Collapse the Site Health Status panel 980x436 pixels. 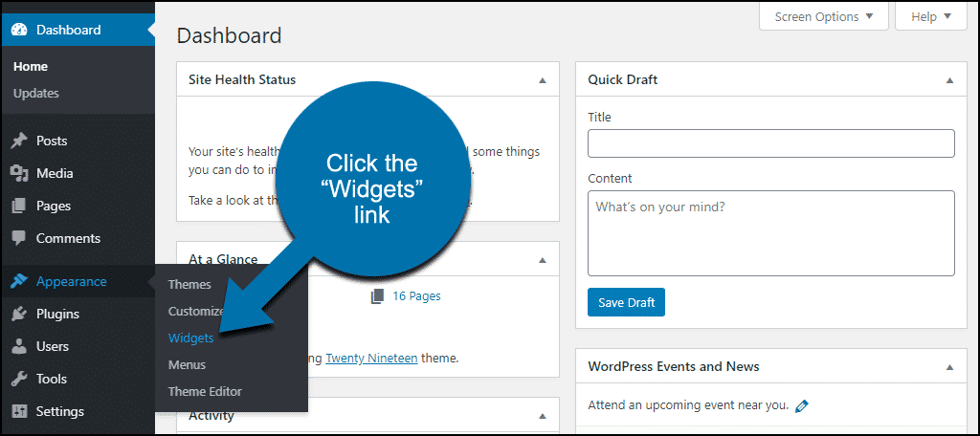tap(543, 80)
